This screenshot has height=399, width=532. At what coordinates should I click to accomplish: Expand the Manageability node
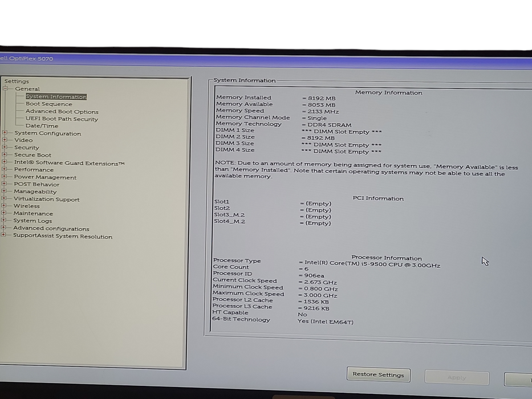click(4, 191)
